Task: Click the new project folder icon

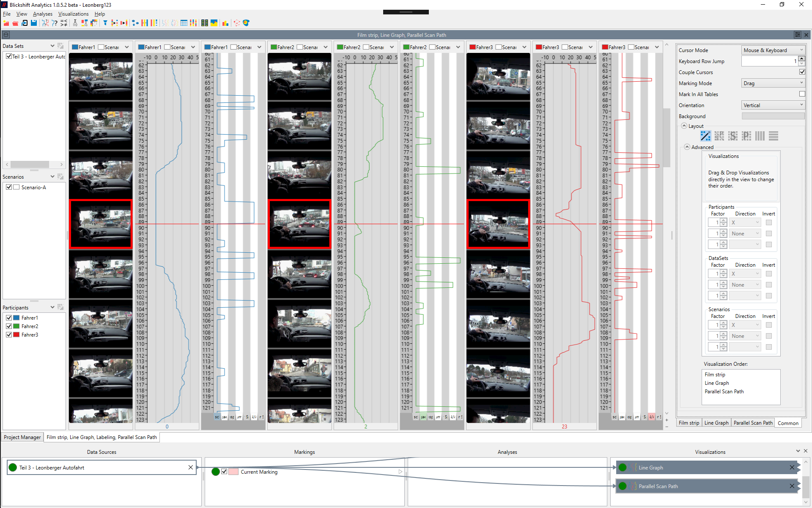Action: pyautogui.click(x=6, y=23)
